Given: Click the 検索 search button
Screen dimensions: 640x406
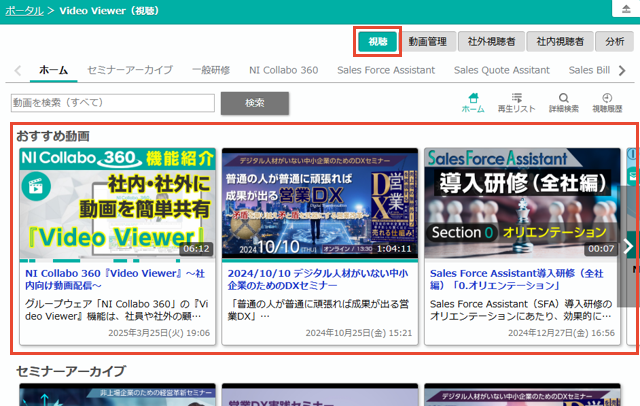Looking at the screenshot, I should (x=255, y=103).
